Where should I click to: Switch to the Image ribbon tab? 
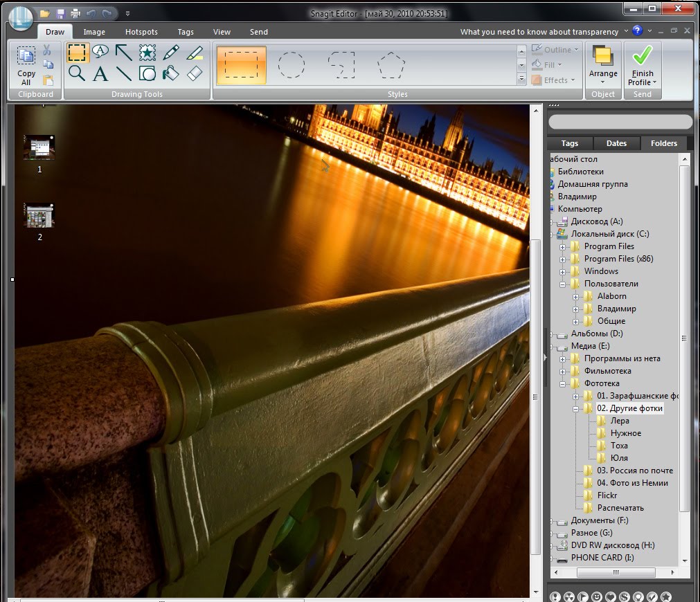point(94,32)
